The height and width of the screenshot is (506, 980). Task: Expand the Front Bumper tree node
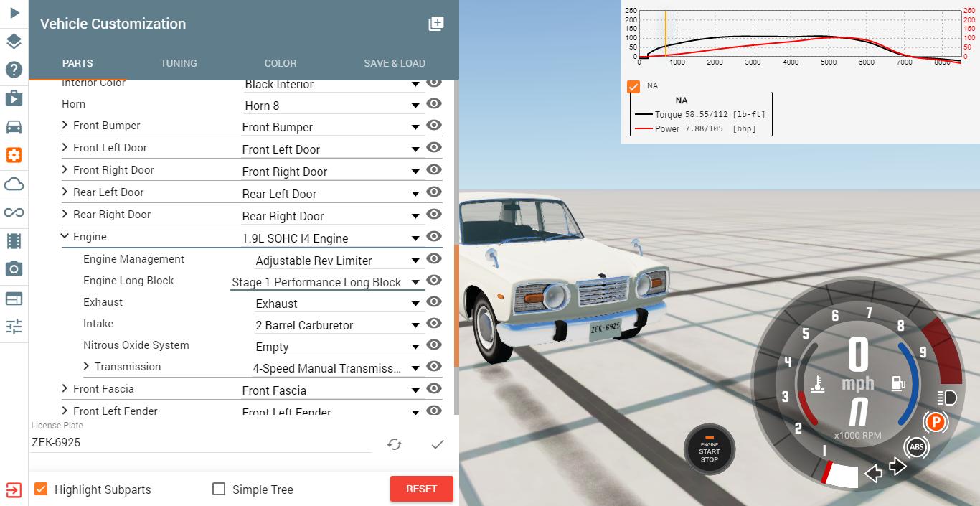(65, 125)
